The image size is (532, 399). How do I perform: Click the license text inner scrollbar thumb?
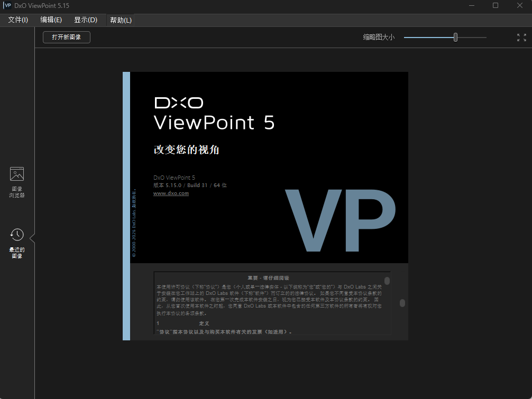[x=387, y=281]
